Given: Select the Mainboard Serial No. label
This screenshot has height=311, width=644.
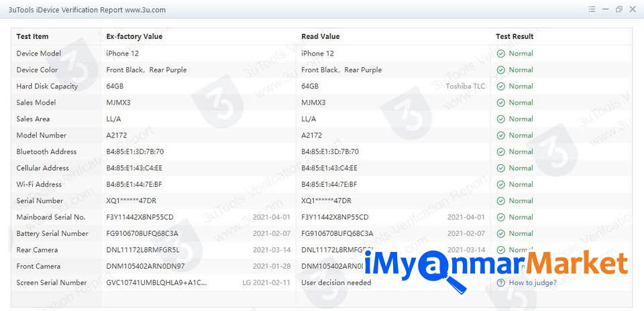Looking at the screenshot, I should pyautogui.click(x=51, y=217).
